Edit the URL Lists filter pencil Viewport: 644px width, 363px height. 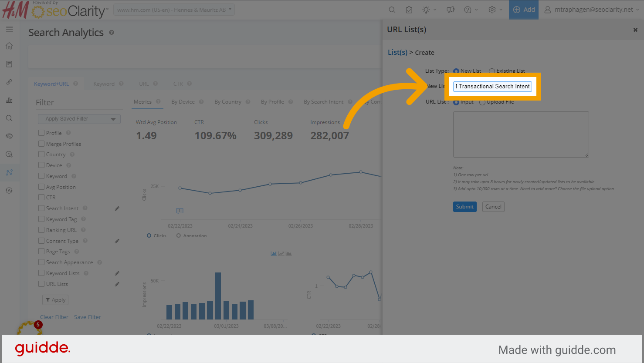coord(117,284)
